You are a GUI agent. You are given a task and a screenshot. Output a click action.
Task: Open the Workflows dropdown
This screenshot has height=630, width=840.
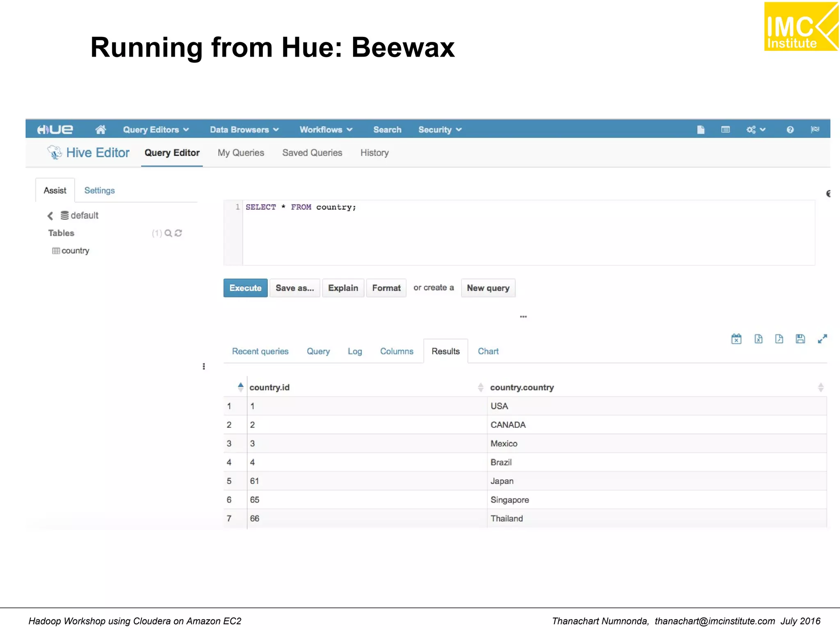point(326,130)
